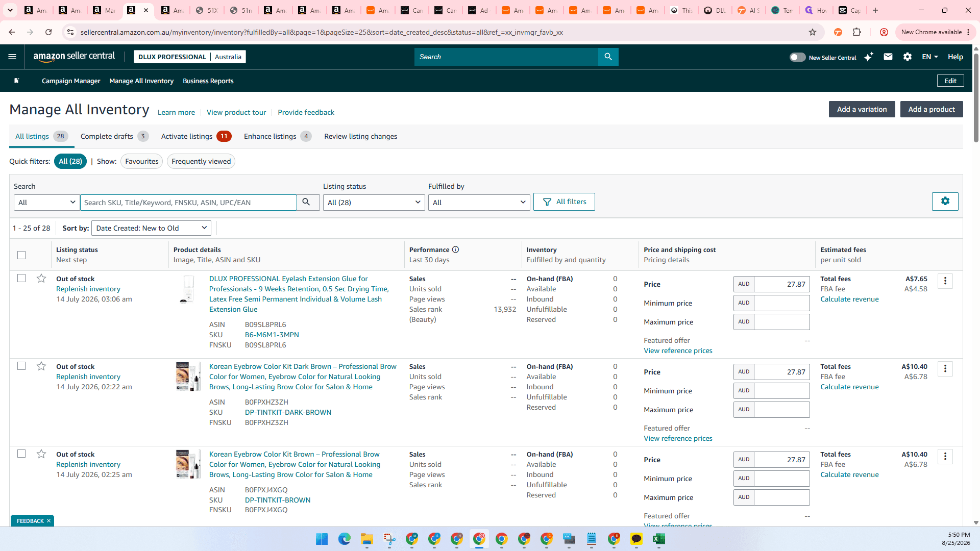980x551 pixels.
Task: Click the Performance info icon
Action: [455, 249]
